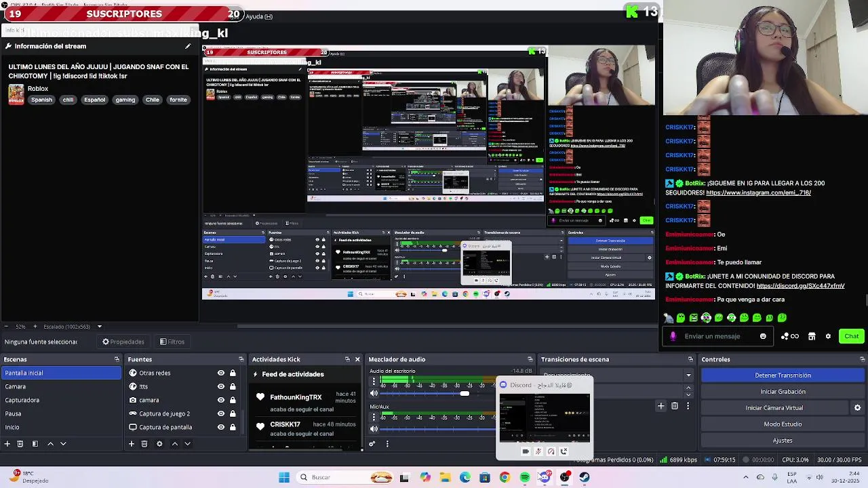868x488 pixels.
Task: Undock the Controles panel
Action: (x=862, y=359)
